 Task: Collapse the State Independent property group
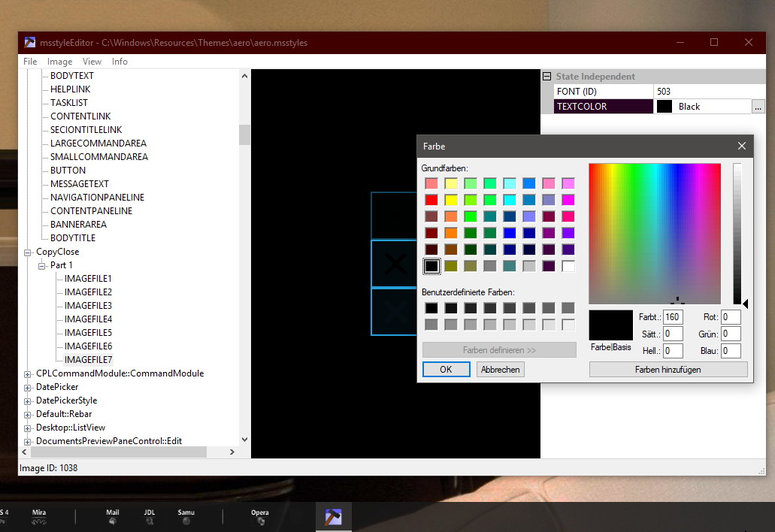pyautogui.click(x=546, y=76)
